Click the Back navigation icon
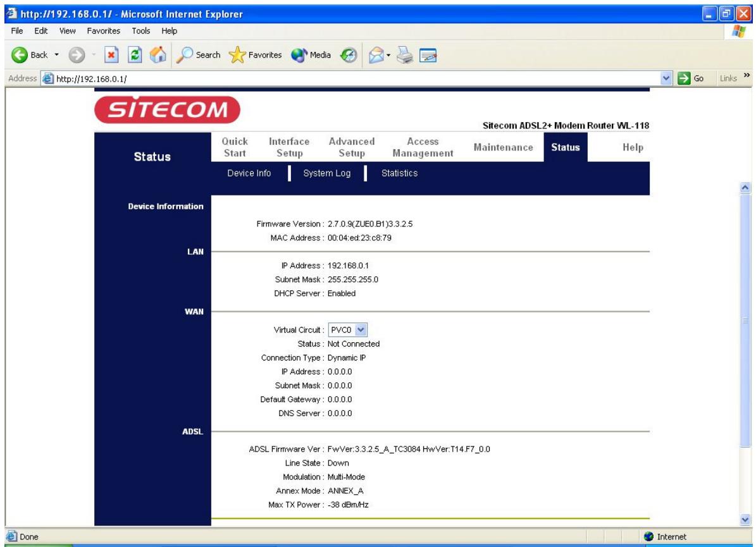This screenshot has height=547, width=756. [x=19, y=53]
